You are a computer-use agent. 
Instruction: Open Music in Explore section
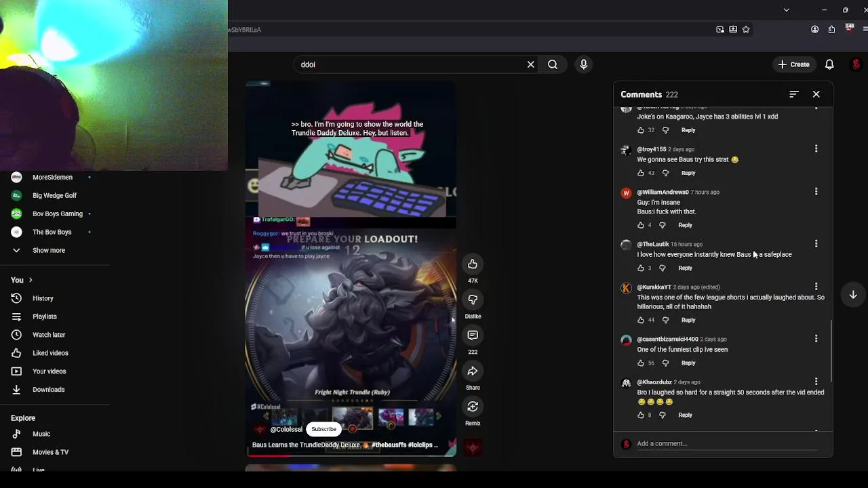tap(41, 434)
